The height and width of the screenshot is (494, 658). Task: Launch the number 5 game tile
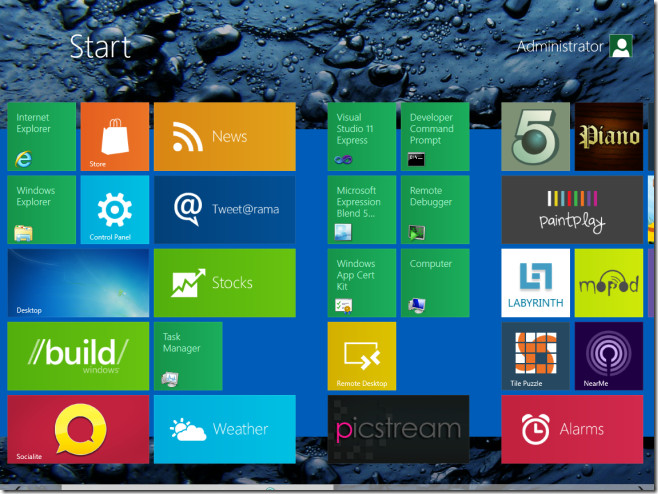(x=535, y=136)
